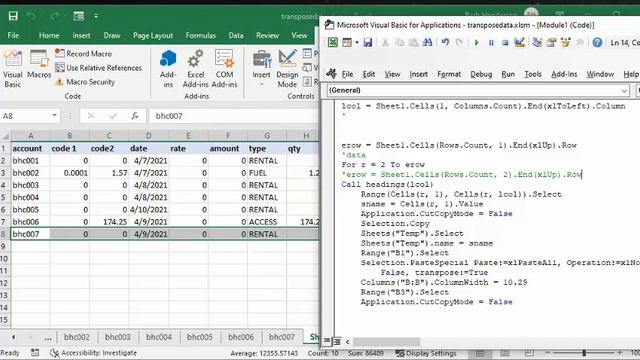
Task: Open the bhc004 sheet tab
Action: pyautogui.click(x=159, y=337)
